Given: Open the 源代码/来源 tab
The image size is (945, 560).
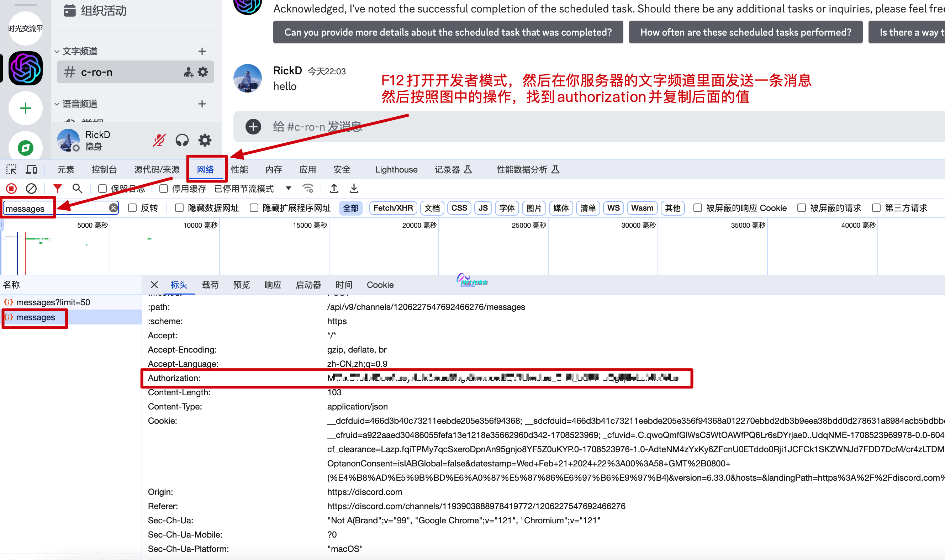Looking at the screenshot, I should (x=157, y=169).
